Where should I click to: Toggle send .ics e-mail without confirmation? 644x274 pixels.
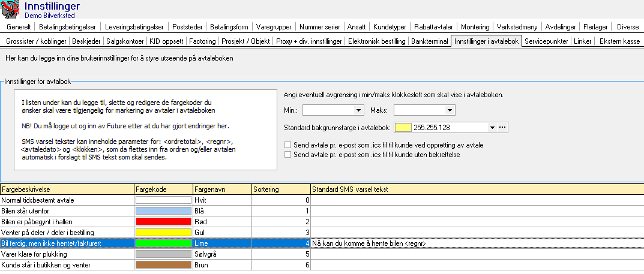coord(287,155)
